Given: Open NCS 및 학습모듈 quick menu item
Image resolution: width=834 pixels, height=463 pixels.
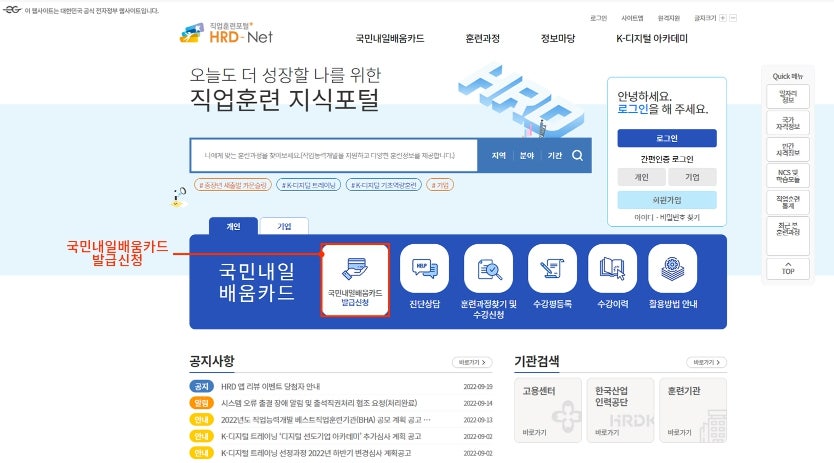Looking at the screenshot, I should click(x=788, y=176).
